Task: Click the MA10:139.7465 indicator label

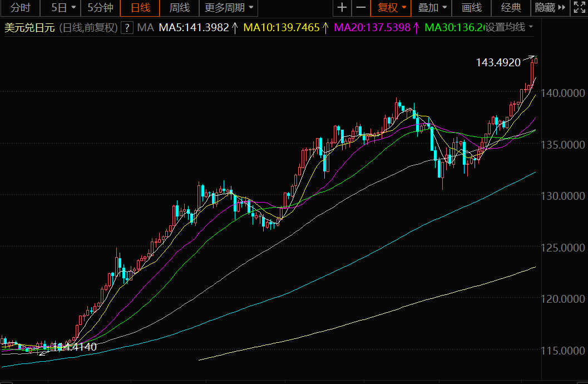Action: click(281, 27)
